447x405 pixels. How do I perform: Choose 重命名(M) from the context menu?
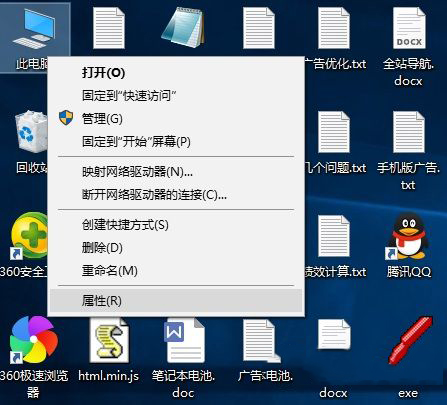pyautogui.click(x=176, y=270)
